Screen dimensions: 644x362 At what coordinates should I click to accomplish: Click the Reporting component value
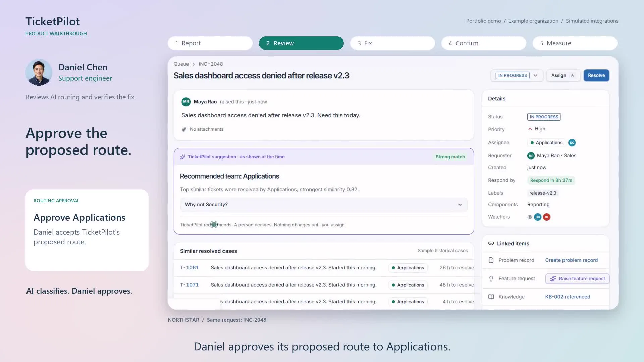(x=538, y=205)
